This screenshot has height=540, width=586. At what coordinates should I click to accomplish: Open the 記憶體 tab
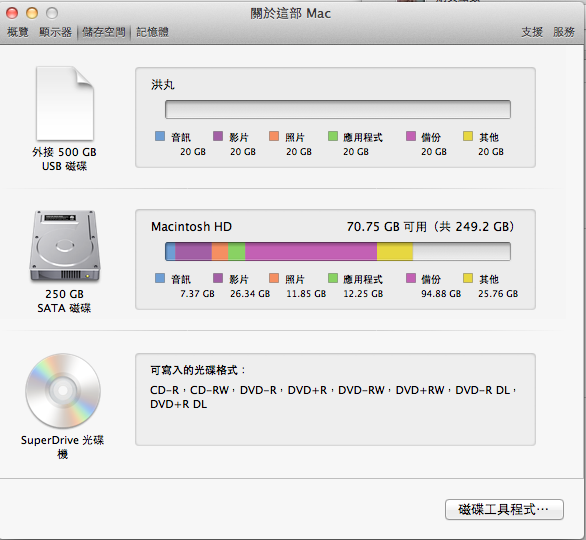pos(152,32)
